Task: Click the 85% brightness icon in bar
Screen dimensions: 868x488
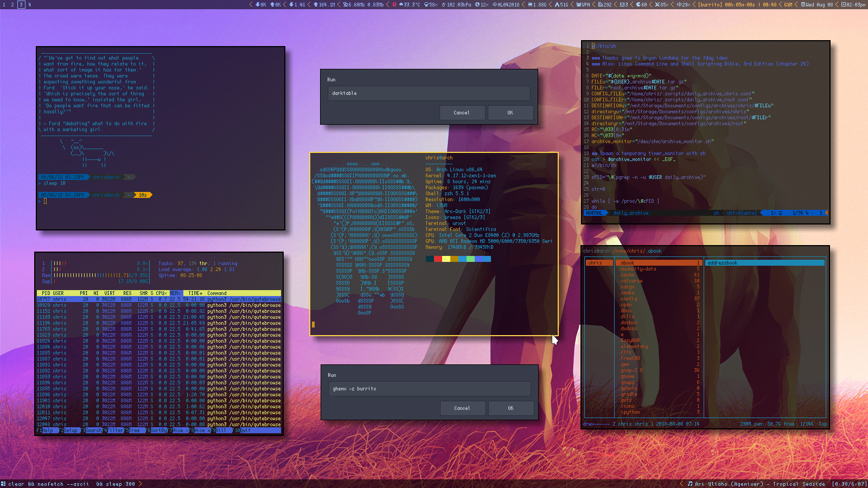Action: (x=657, y=4)
